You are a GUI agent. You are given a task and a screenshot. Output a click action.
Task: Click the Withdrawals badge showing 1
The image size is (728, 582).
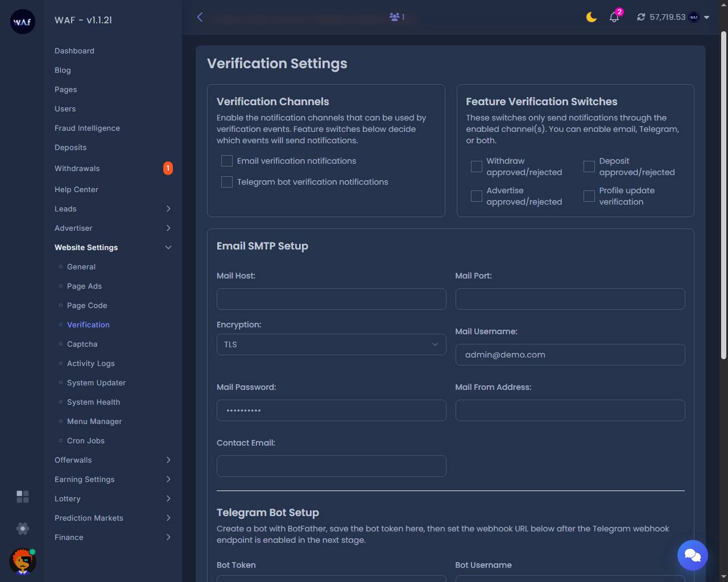[168, 168]
